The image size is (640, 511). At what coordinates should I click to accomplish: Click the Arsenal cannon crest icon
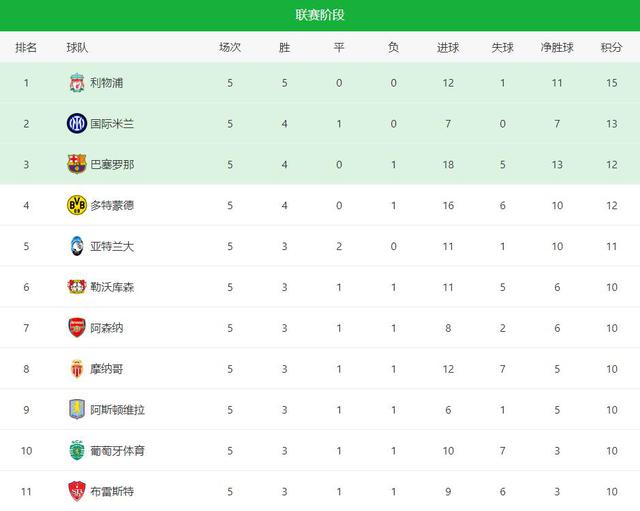click(77, 328)
